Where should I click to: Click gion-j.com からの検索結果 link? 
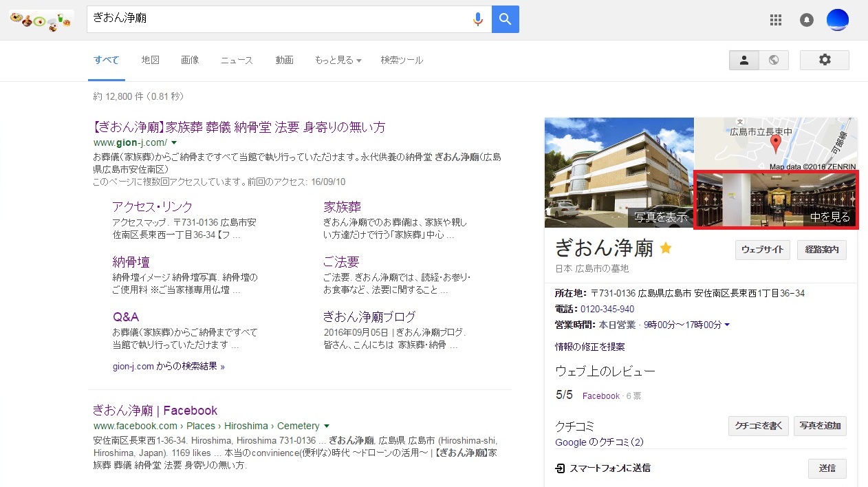169,367
